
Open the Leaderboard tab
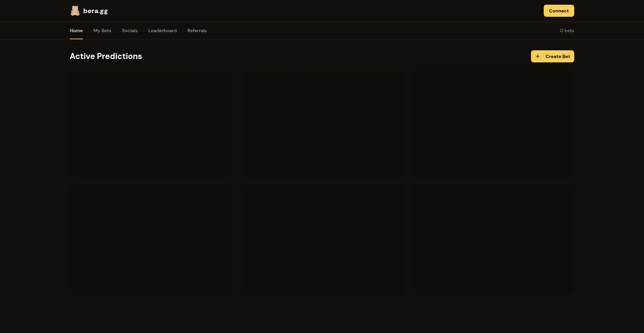162,31
